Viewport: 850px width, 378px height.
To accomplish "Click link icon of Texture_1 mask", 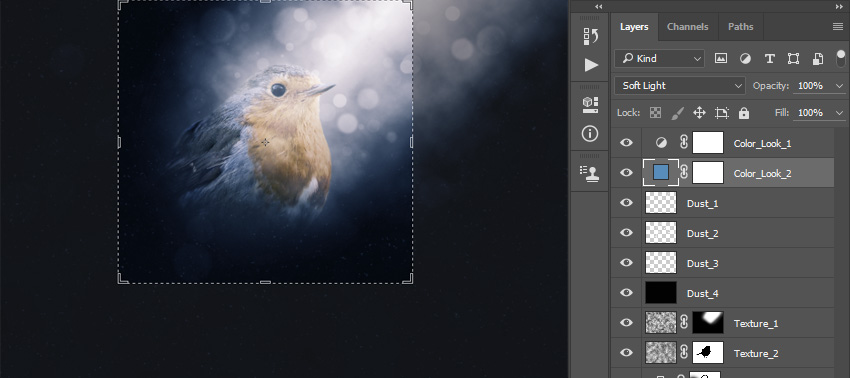I will click(x=684, y=323).
